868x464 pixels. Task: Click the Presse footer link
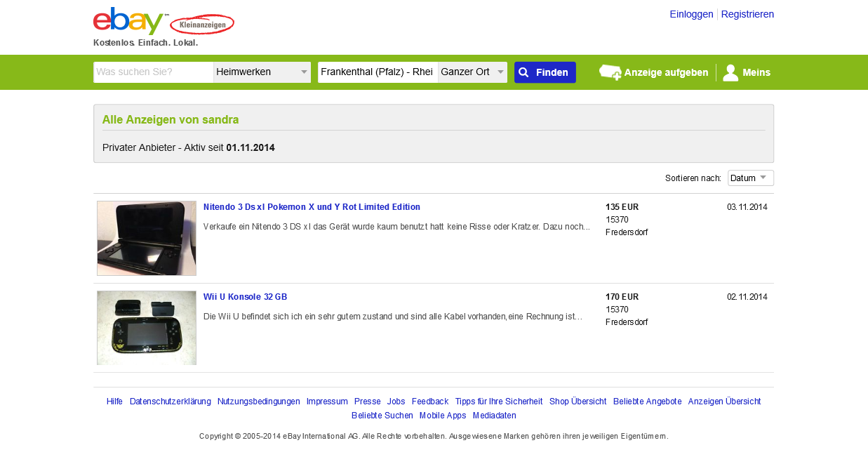coord(368,402)
